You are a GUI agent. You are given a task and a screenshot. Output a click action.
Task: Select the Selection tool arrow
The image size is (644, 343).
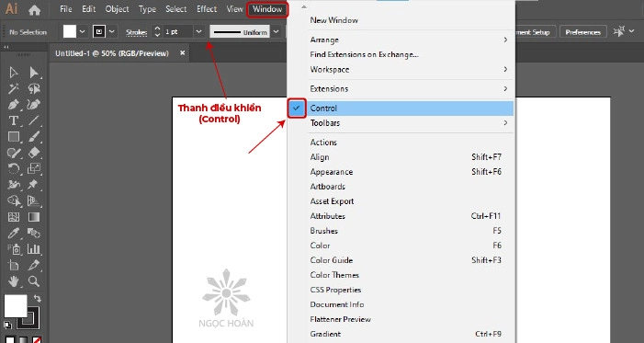click(x=14, y=73)
